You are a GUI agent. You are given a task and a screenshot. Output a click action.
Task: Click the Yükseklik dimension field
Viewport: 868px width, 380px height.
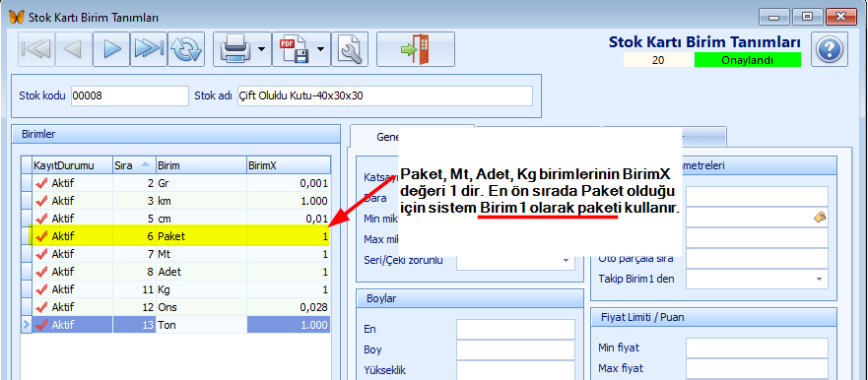[x=516, y=370]
